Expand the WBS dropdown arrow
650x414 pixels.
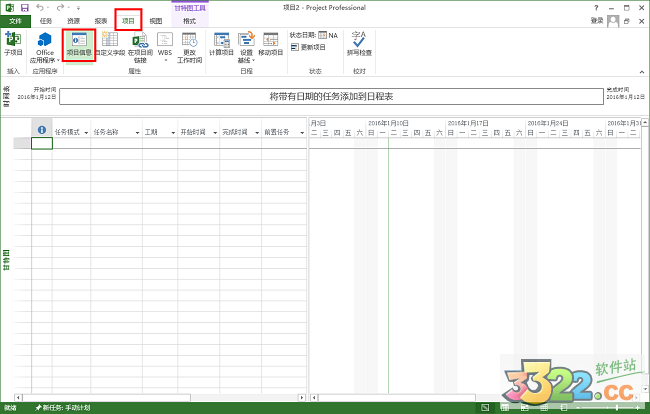pyautogui.click(x=165, y=61)
